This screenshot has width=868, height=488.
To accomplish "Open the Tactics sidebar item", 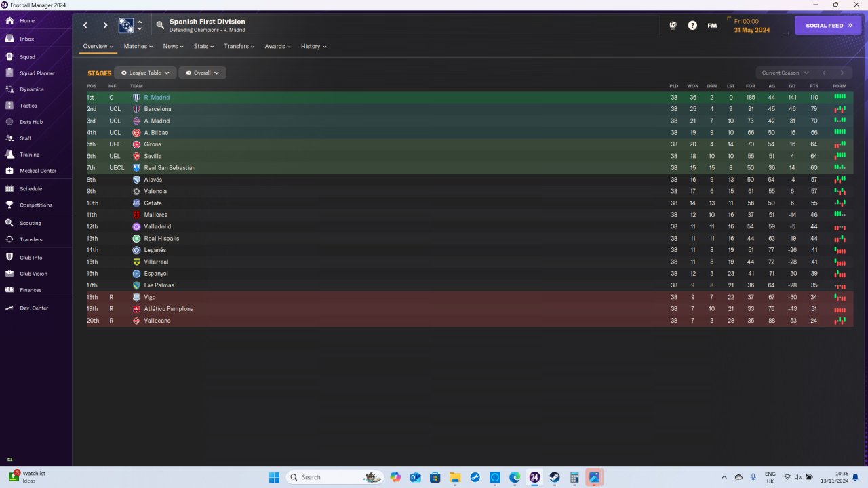I will coord(36,106).
